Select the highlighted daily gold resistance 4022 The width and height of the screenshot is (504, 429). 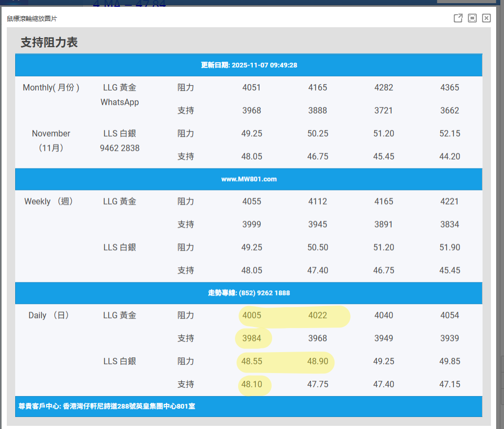318,315
